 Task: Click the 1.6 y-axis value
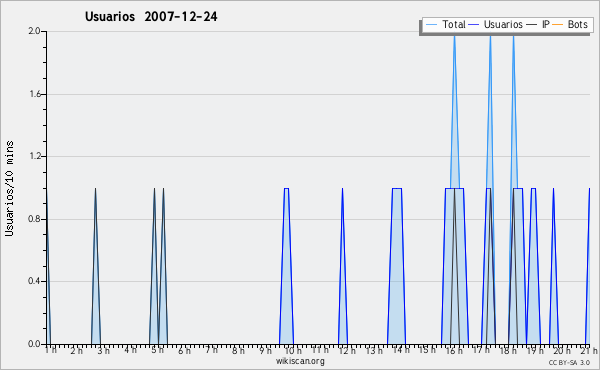(x=34, y=94)
